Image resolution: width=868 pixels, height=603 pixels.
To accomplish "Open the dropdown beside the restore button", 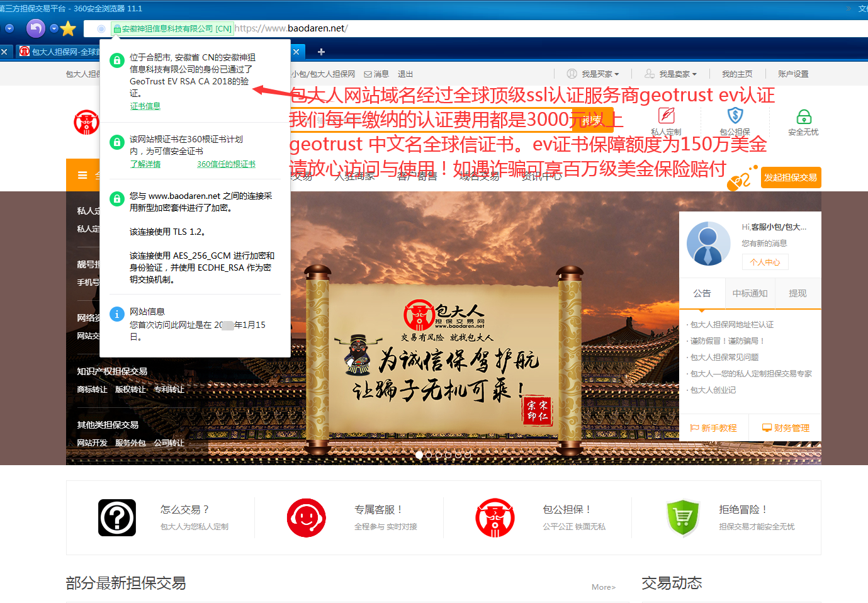I will 54,28.
